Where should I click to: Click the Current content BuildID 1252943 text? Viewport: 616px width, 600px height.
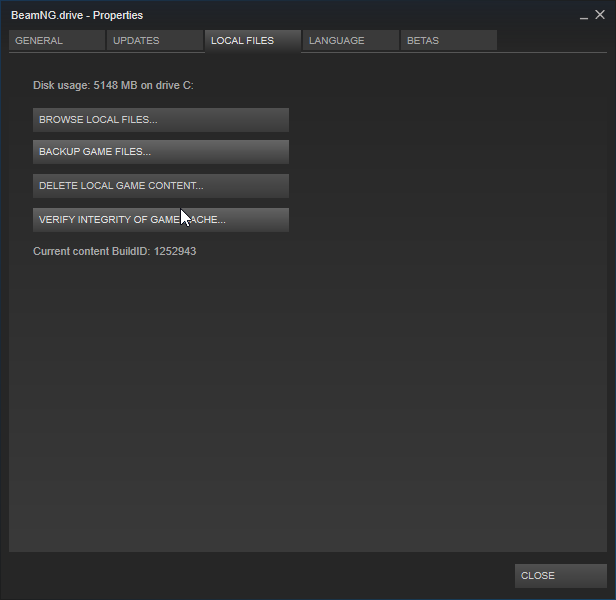pyautogui.click(x=114, y=251)
